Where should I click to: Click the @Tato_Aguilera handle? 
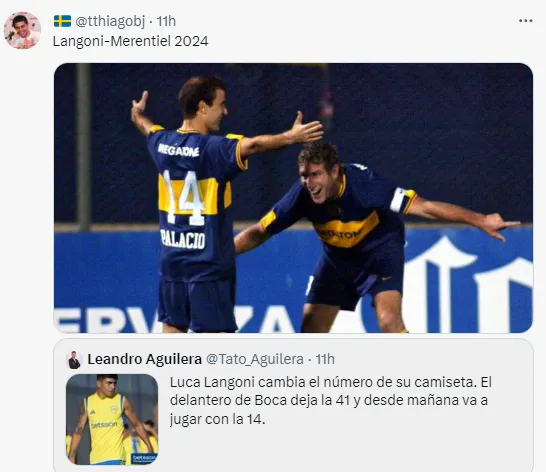[x=255, y=359]
